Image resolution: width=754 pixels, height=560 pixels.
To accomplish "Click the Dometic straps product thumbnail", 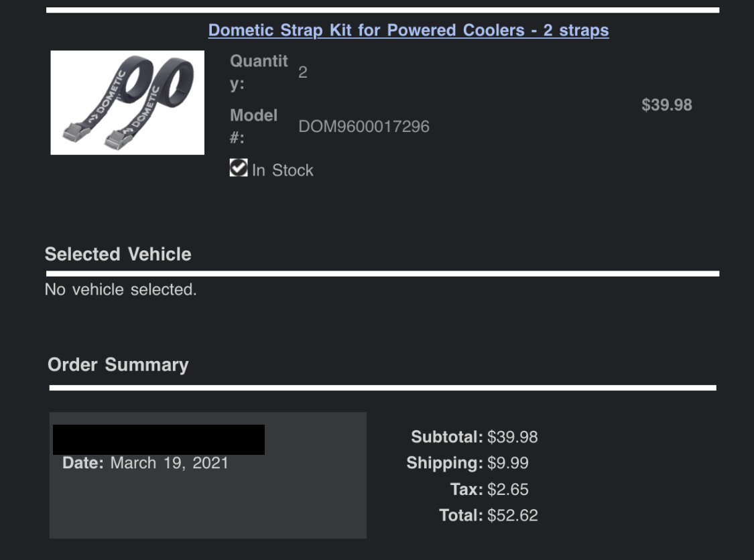I will click(x=127, y=102).
